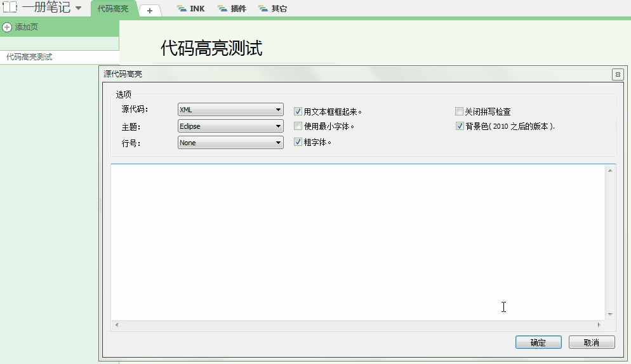Open the 其它 section tab

point(272,8)
